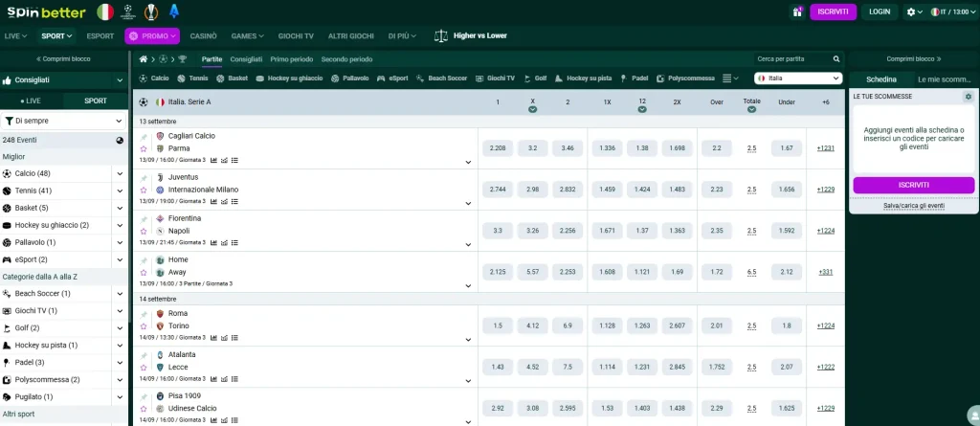Click the Cerca per partita search field
The height and width of the screenshot is (426, 980).
[793, 59]
